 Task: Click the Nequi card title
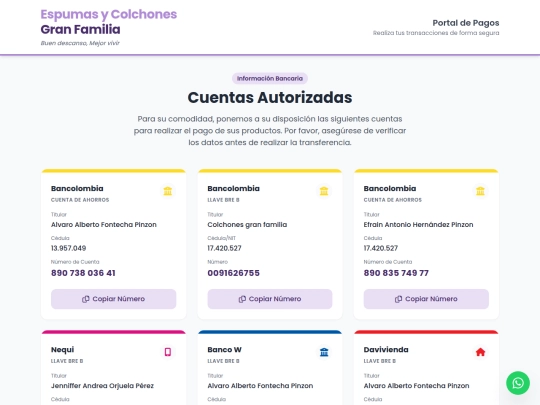(x=62, y=350)
